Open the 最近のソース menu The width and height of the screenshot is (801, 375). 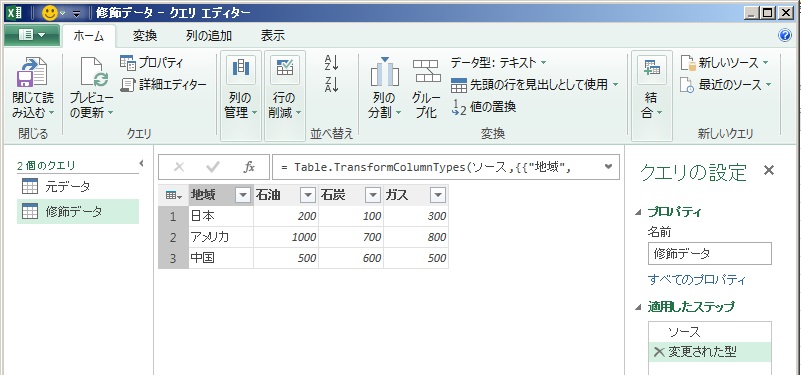(724, 85)
